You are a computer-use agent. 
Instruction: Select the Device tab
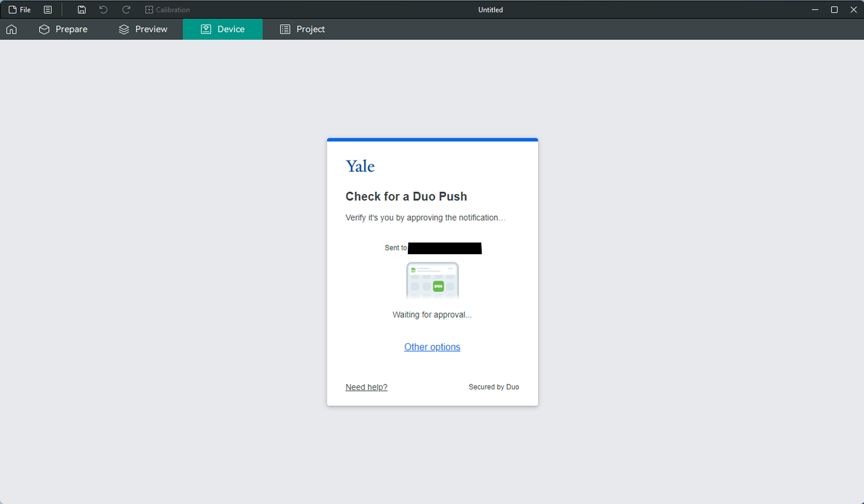coord(223,29)
